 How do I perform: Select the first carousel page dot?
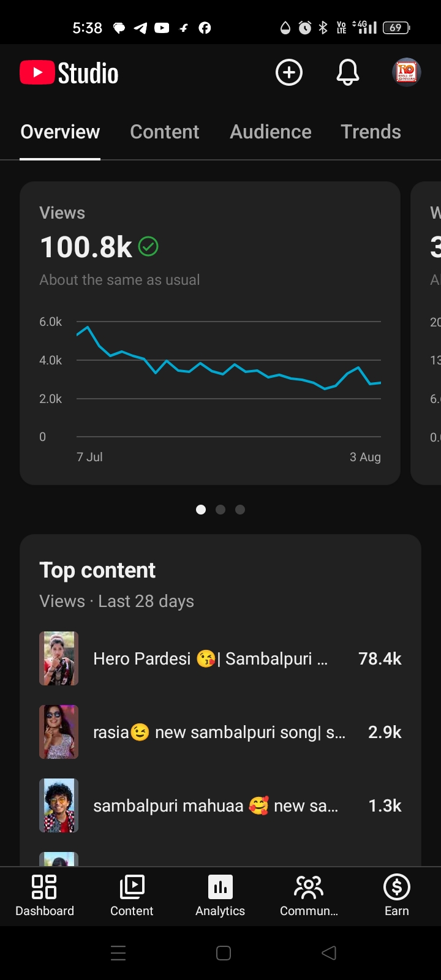[201, 510]
